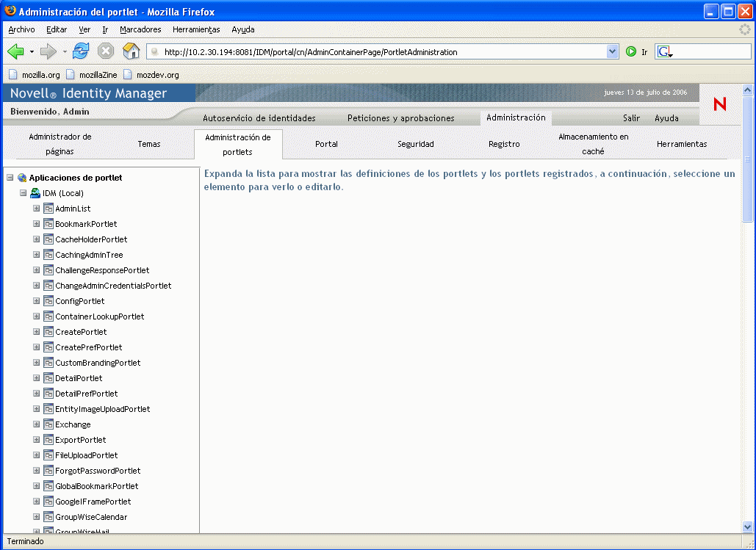Image resolution: width=756 pixels, height=550 pixels.
Task: Click the IDM (Local) server icon
Action: (35, 193)
